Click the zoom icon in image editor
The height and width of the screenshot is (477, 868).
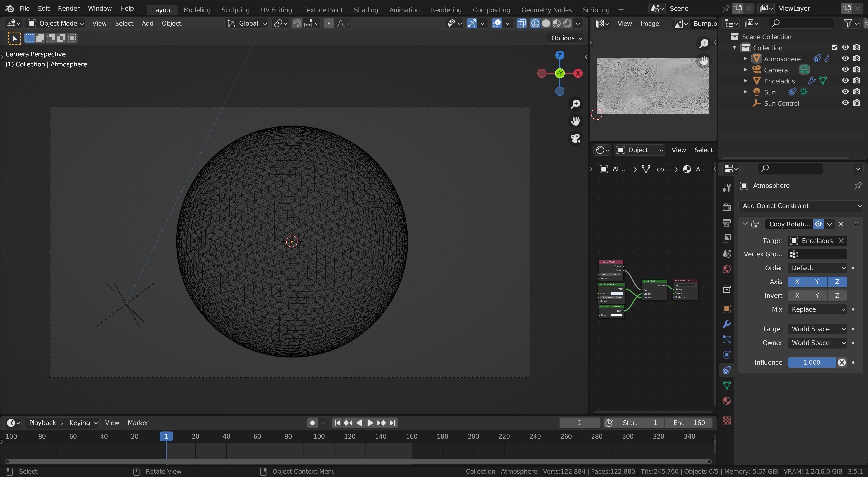[704, 43]
